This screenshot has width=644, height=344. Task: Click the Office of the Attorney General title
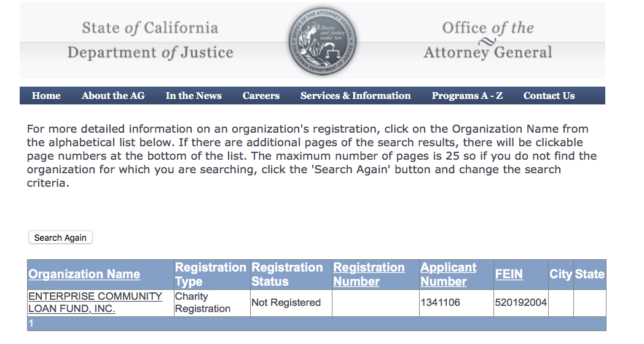488,40
